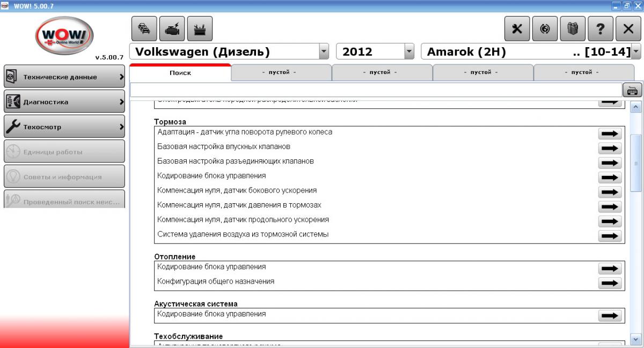Click the third top toolbar icon
The image size is (644, 348).
(x=200, y=29)
